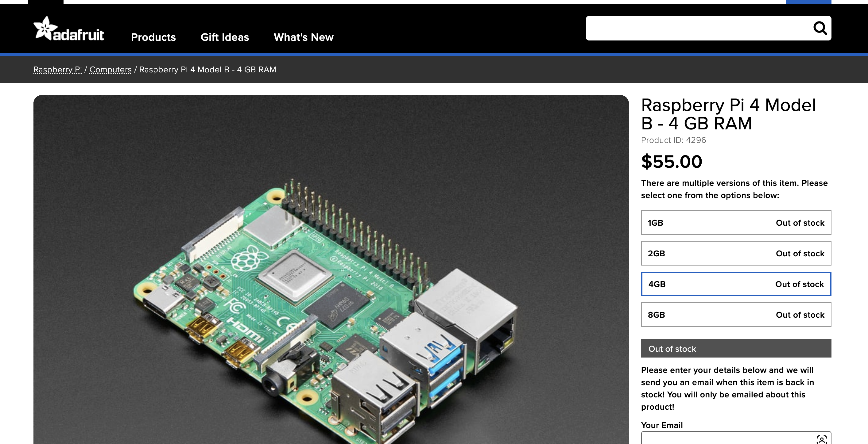The height and width of the screenshot is (444, 868).
Task: Click the autofill icon in email field
Action: point(821,439)
